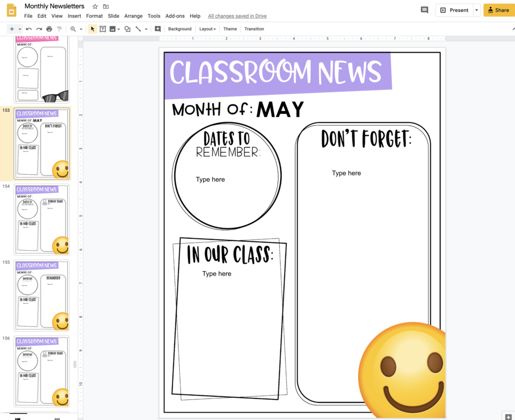Click the Share button
Image resolution: width=515 pixels, height=420 pixels.
pos(498,10)
